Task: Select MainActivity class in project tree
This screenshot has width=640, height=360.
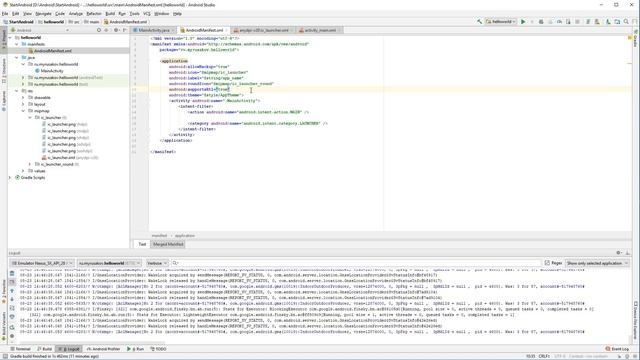Action: (x=52, y=71)
